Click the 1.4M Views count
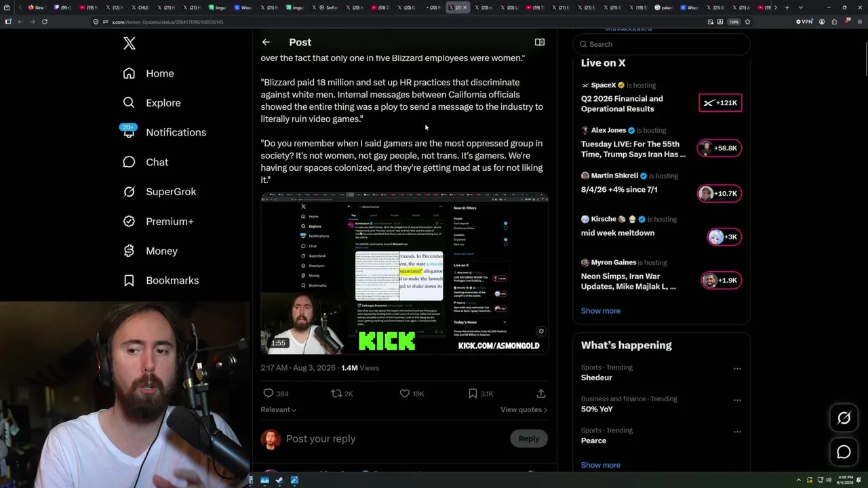This screenshot has width=868, height=488. click(360, 368)
